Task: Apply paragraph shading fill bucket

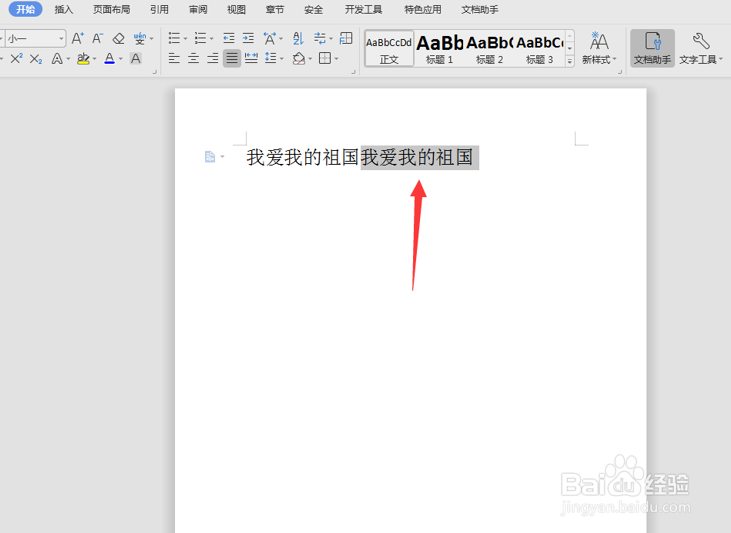Action: pos(299,59)
